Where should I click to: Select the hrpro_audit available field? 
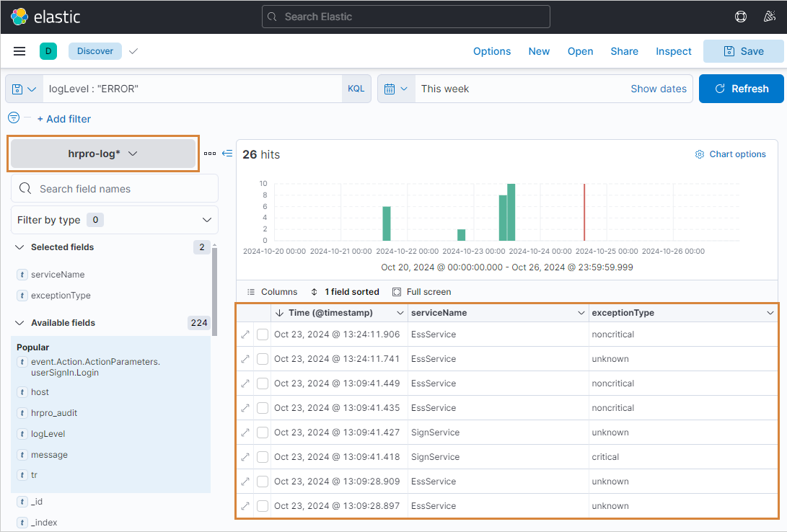[54, 412]
